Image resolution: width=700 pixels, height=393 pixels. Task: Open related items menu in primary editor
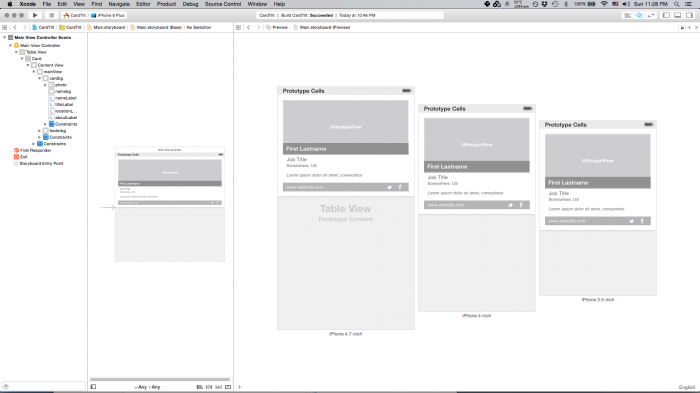click(4, 27)
